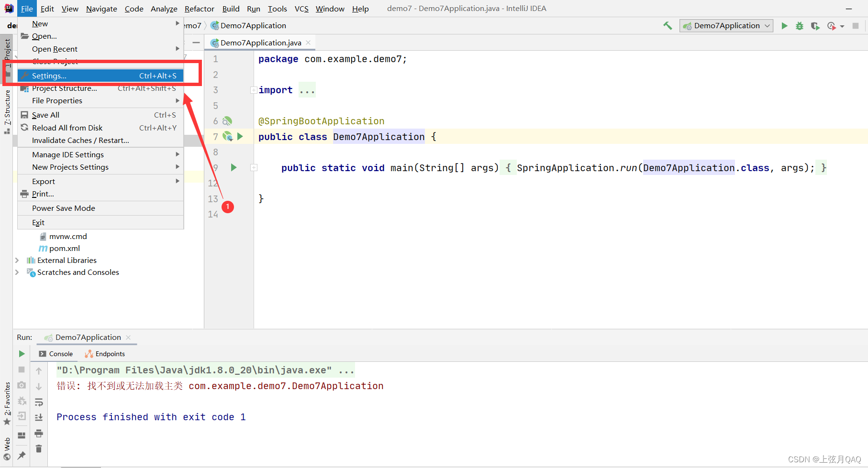Expand External Libraries tree node
Image resolution: width=868 pixels, height=468 pixels.
pos(17,260)
